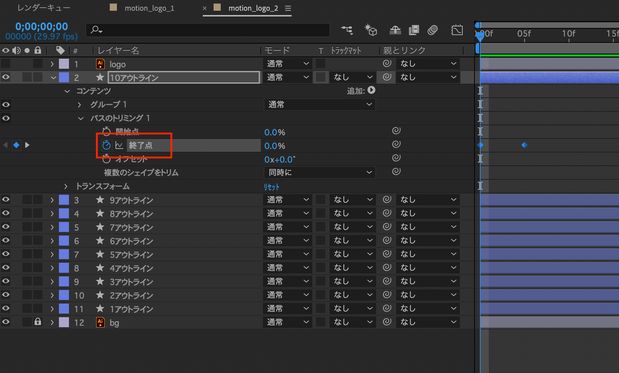Open parent dropdown for 8アウトライン layer
Viewport: 619px width, 373px height.
428,214
